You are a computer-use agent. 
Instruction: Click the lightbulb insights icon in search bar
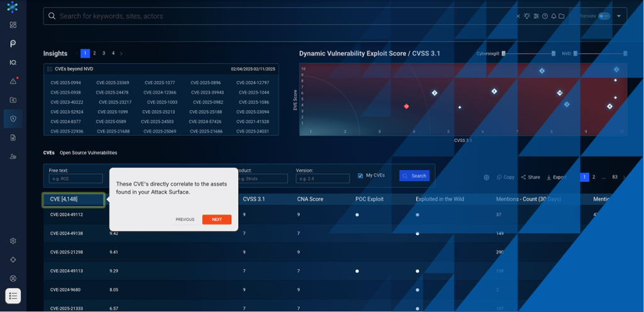click(x=527, y=16)
